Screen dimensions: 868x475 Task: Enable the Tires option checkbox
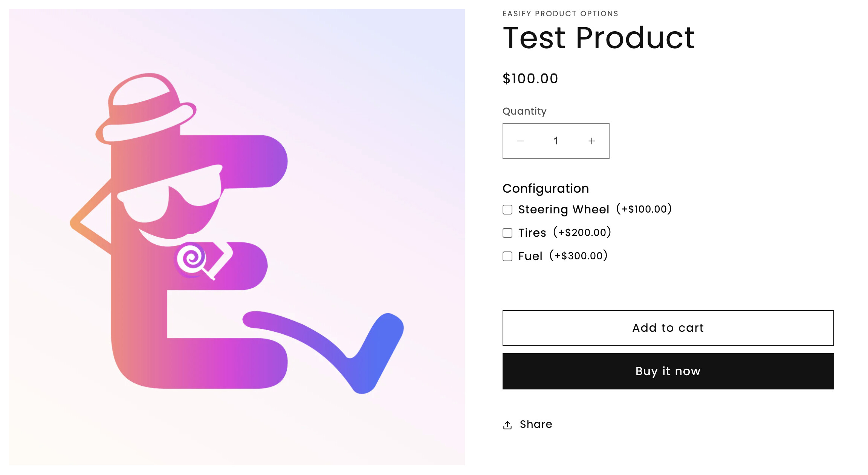pos(507,233)
